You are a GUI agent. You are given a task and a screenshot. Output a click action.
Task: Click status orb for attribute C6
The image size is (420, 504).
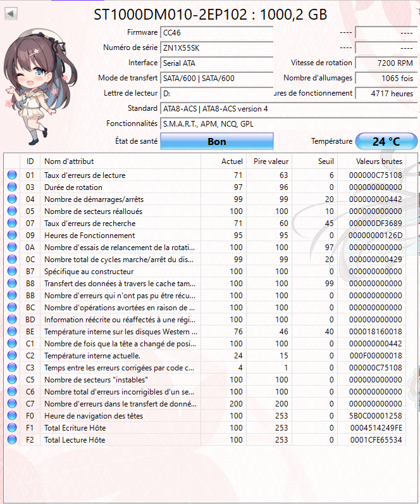[12, 391]
